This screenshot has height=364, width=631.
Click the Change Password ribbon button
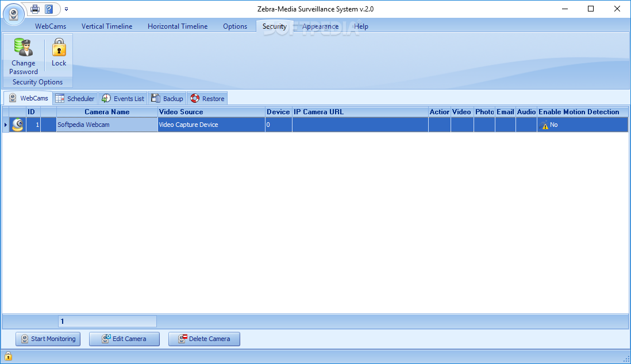(x=24, y=56)
